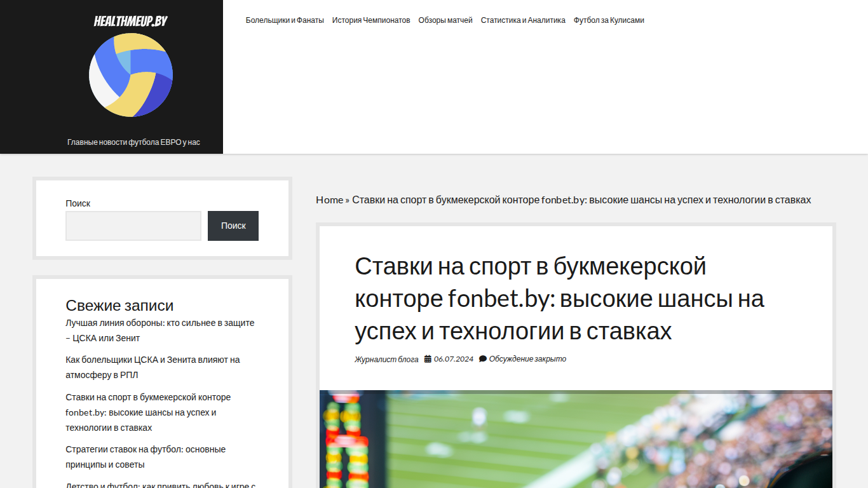Click the dark Поиск search button
This screenshot has height=488, width=868.
[233, 226]
